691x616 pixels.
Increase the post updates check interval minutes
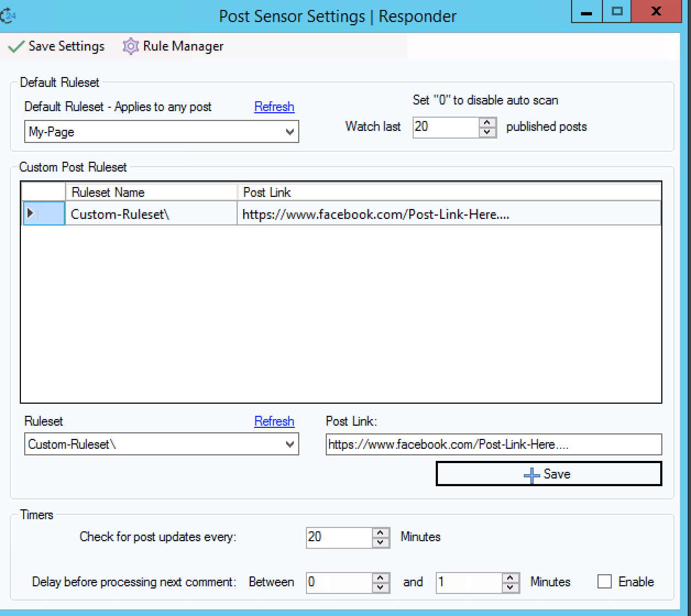pos(380,533)
